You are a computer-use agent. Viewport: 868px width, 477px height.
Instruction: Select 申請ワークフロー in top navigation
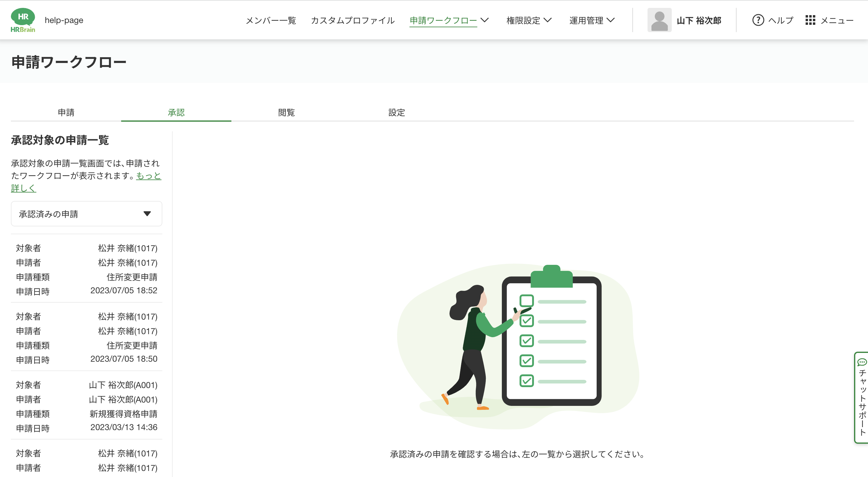pyautogui.click(x=443, y=21)
